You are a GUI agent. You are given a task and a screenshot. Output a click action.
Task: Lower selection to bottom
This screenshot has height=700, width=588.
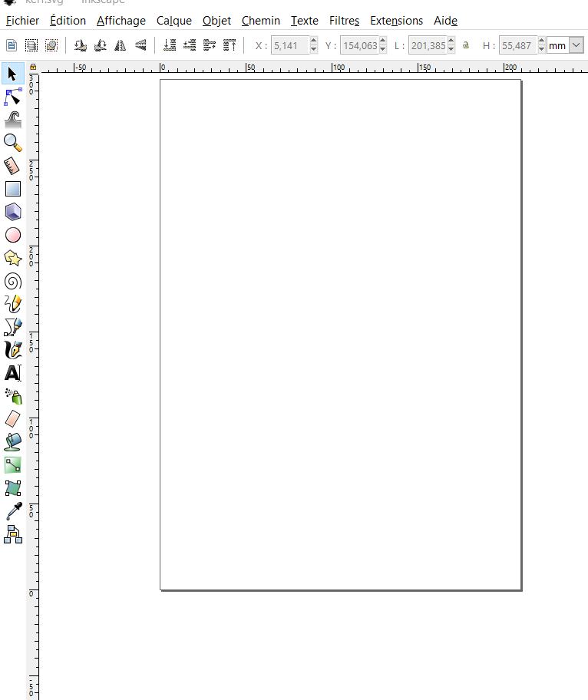point(170,45)
